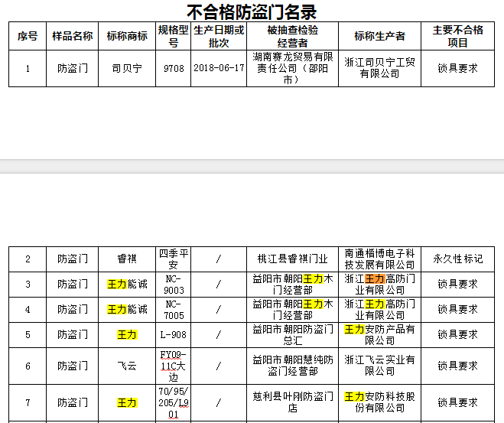This screenshot has width=504, height=423.
Task: Click the NC-7005 model cell
Action: click(x=174, y=310)
